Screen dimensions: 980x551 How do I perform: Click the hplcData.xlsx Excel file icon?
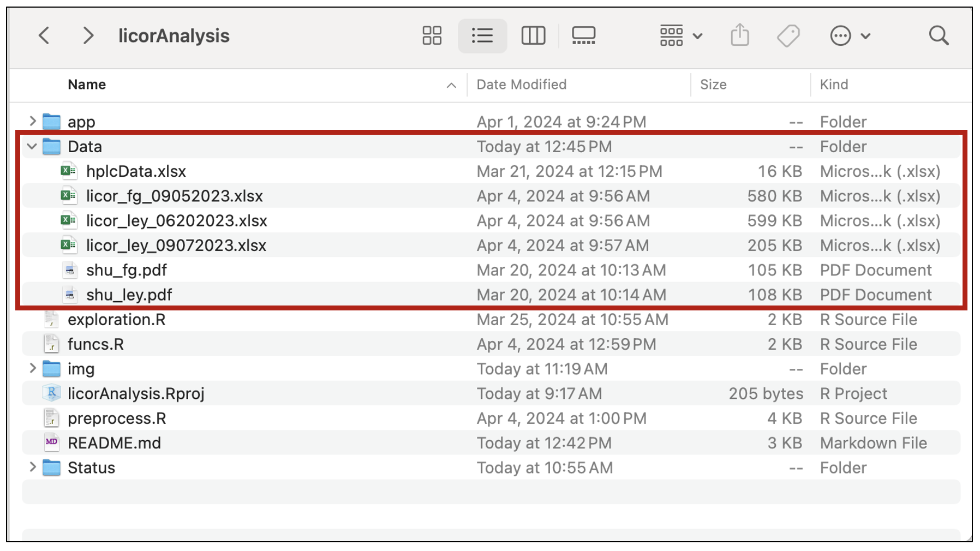click(68, 171)
